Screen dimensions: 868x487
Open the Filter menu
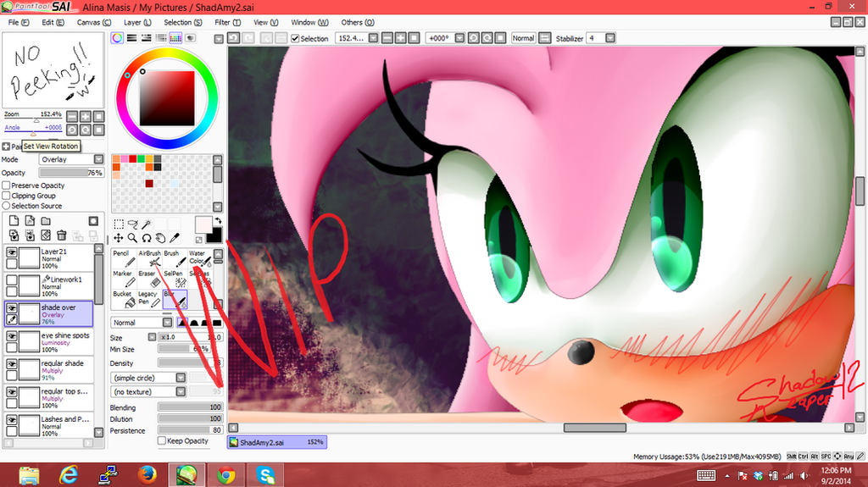[227, 22]
